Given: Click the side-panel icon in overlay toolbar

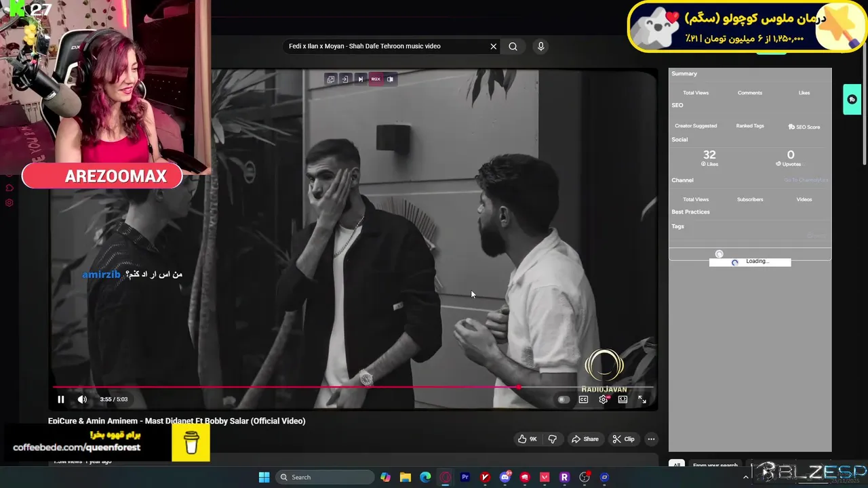Looking at the screenshot, I should 390,79.
